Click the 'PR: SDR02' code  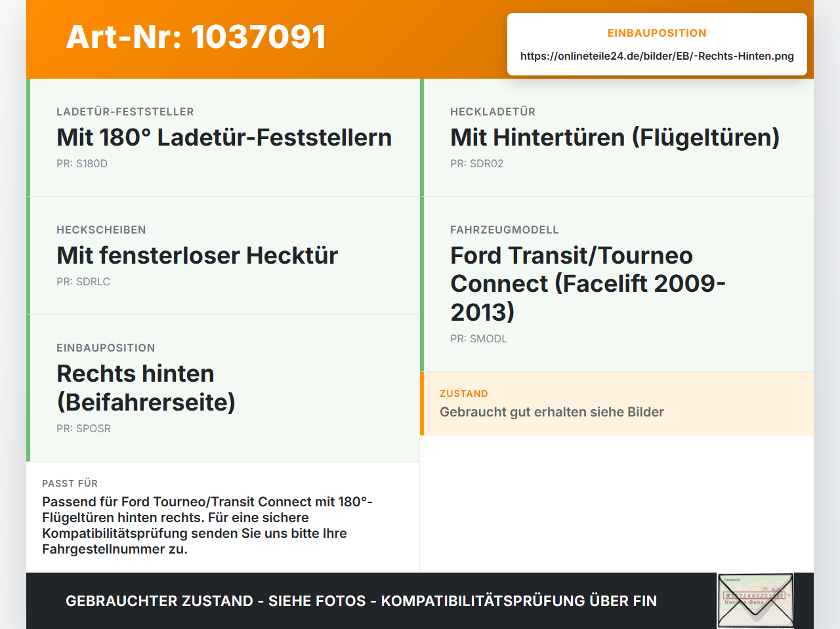[x=476, y=163]
